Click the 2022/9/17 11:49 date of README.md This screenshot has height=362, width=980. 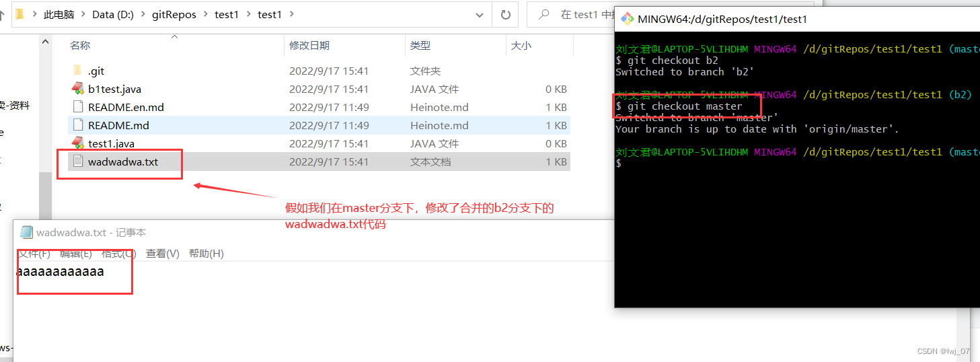click(329, 125)
